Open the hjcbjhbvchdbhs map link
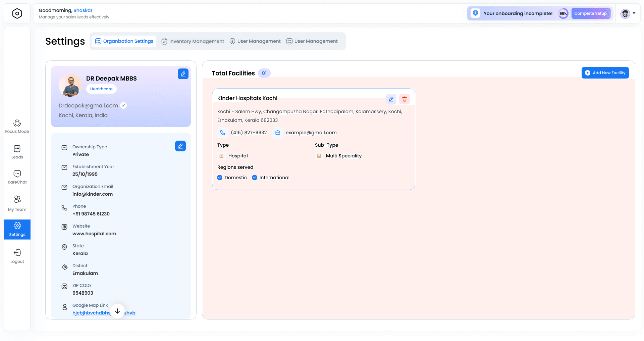 (104, 313)
